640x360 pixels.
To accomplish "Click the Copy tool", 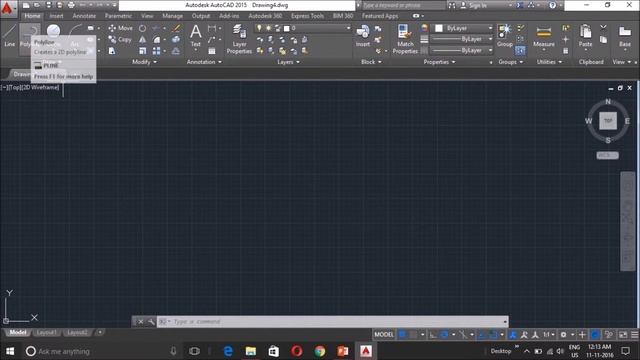I will pyautogui.click(x=120, y=40).
